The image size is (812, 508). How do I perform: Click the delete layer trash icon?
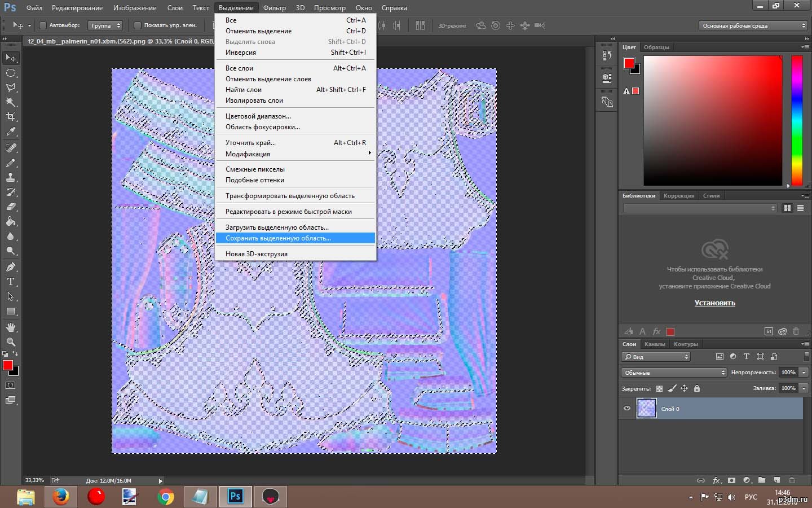pos(792,480)
